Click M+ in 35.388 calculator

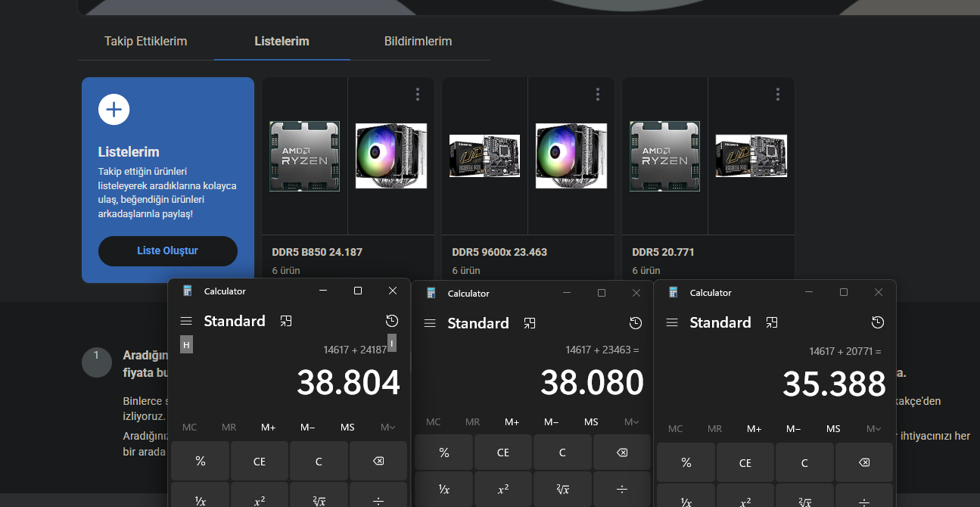[x=754, y=428]
